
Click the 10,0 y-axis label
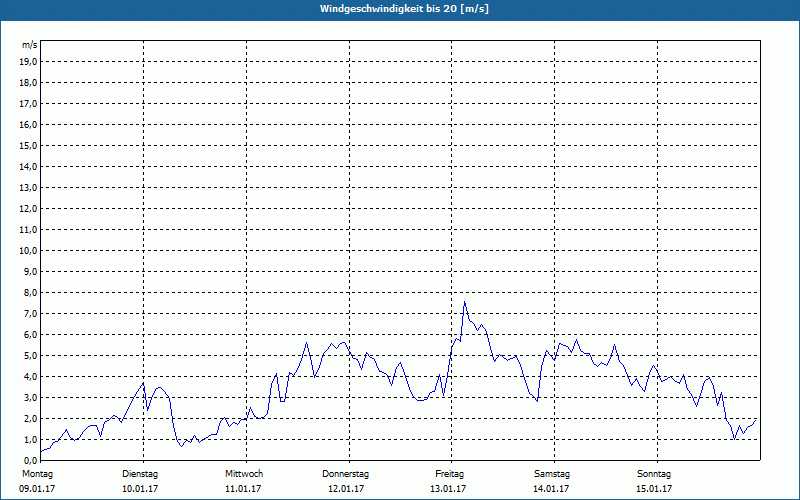click(28, 251)
